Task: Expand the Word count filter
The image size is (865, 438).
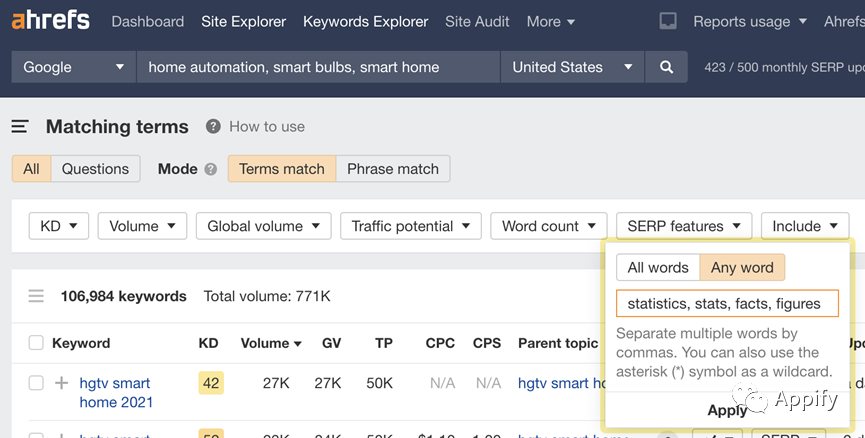Action: [x=549, y=226]
